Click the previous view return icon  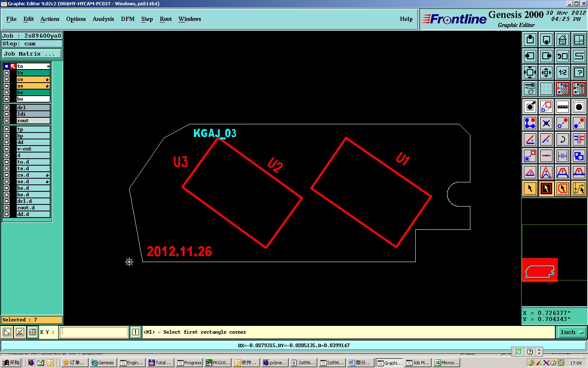[563, 56]
